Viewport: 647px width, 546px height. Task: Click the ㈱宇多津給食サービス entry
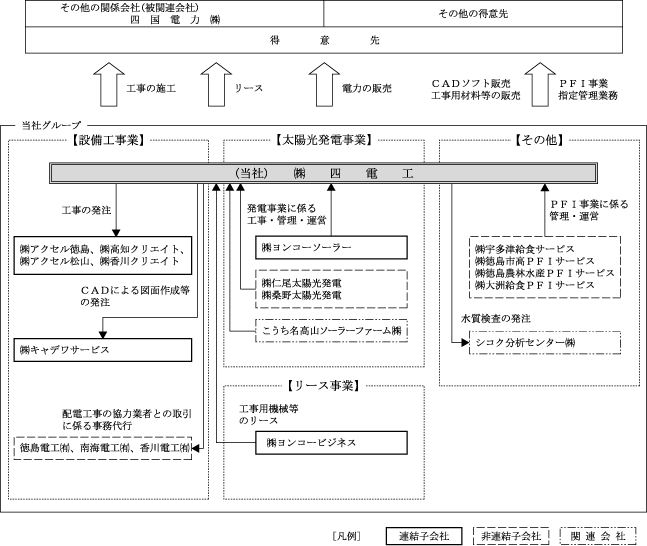(524, 249)
